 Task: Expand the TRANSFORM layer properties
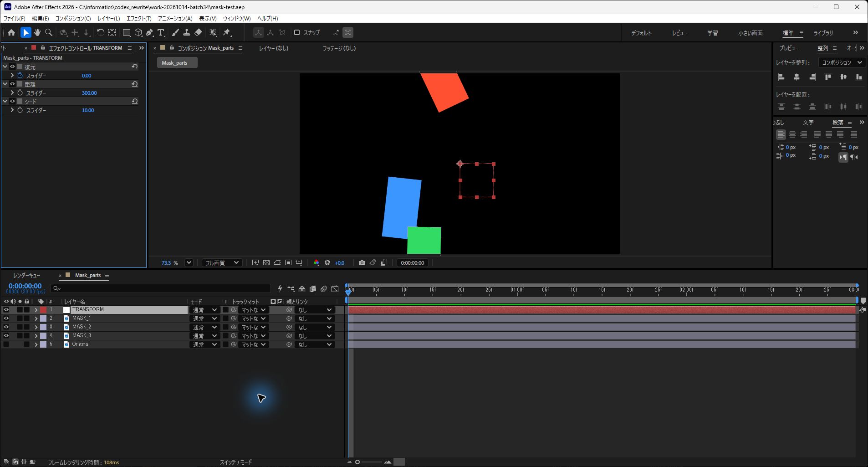[x=36, y=310]
